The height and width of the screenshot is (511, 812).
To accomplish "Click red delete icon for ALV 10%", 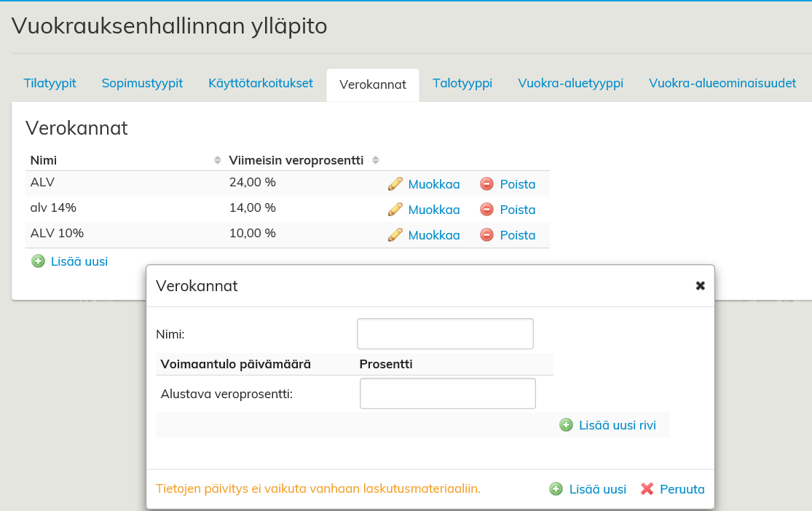I will point(487,235).
